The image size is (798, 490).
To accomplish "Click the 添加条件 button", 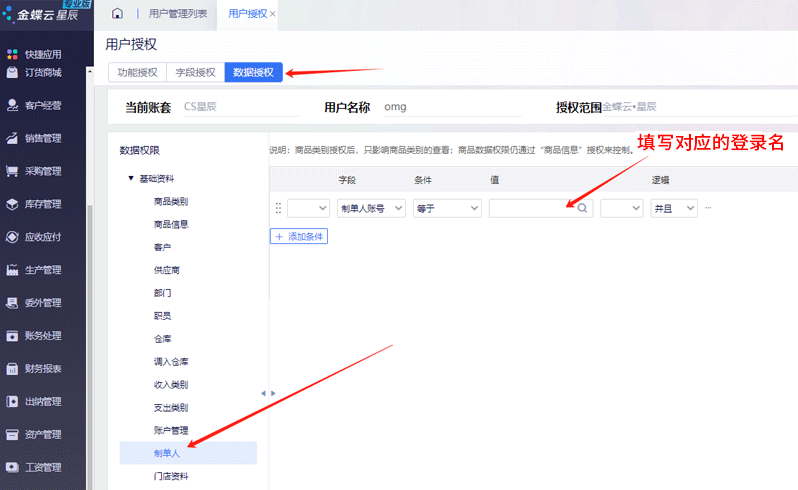I will [299, 236].
